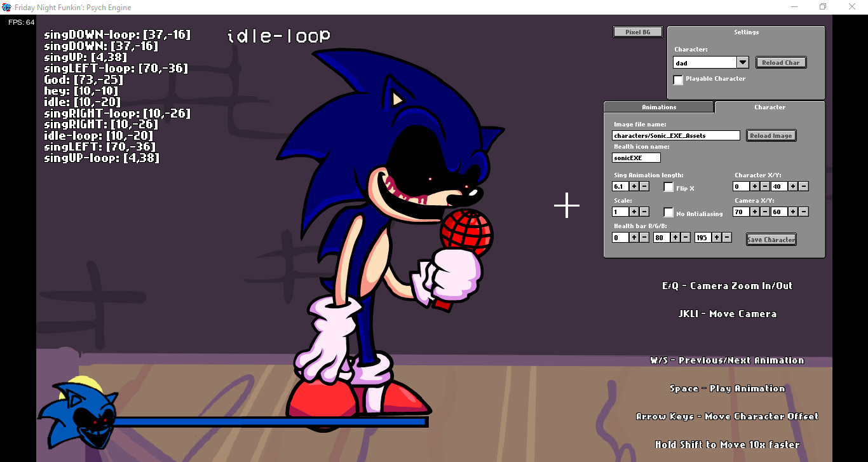868x462 pixels.
Task: Click the Sing Animation length value field
Action: (620, 186)
